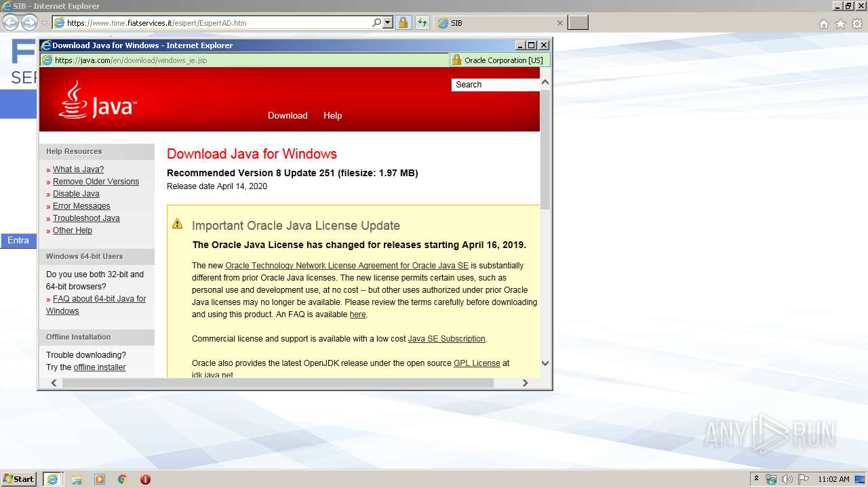Open 'Java SE Subscription' link

[x=446, y=339]
